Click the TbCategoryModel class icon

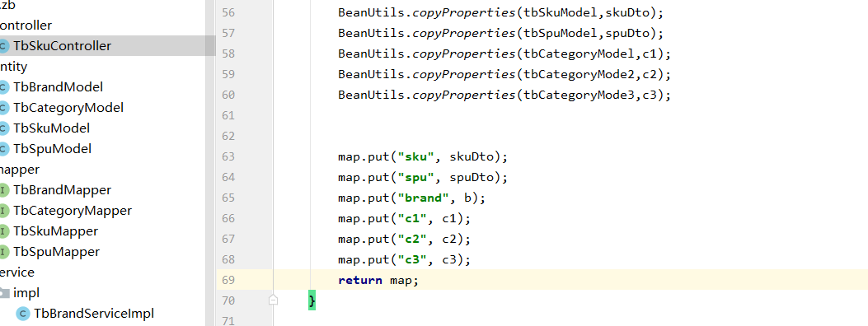(3, 108)
